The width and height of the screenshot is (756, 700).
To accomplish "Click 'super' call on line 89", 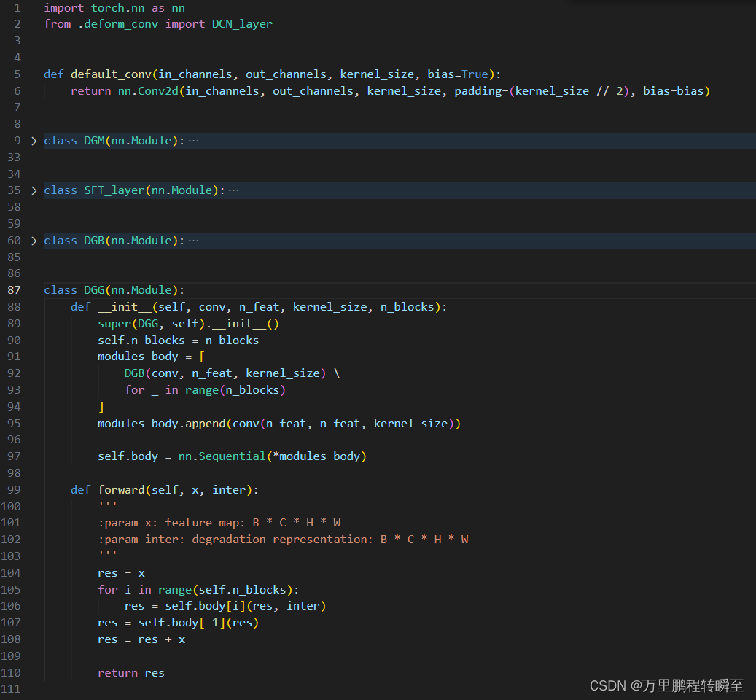I will 114,324.
